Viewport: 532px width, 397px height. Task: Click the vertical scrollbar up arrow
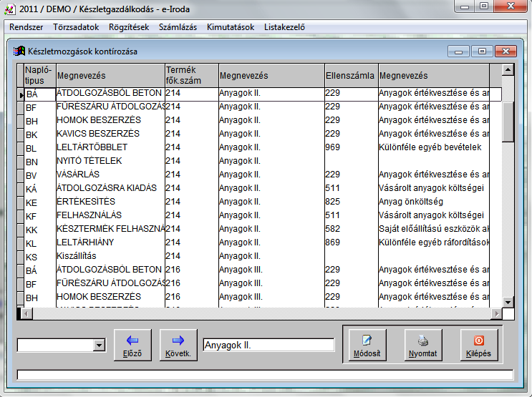(508, 70)
